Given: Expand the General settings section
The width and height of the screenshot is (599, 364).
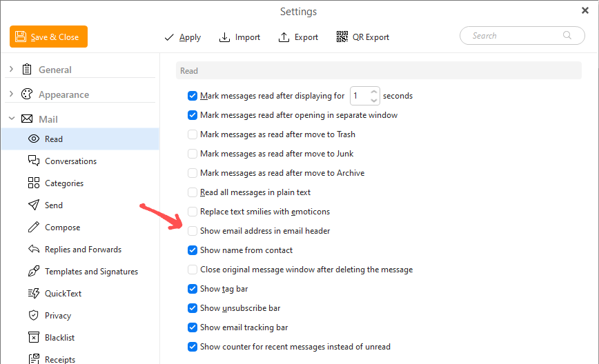Looking at the screenshot, I should pos(11,69).
